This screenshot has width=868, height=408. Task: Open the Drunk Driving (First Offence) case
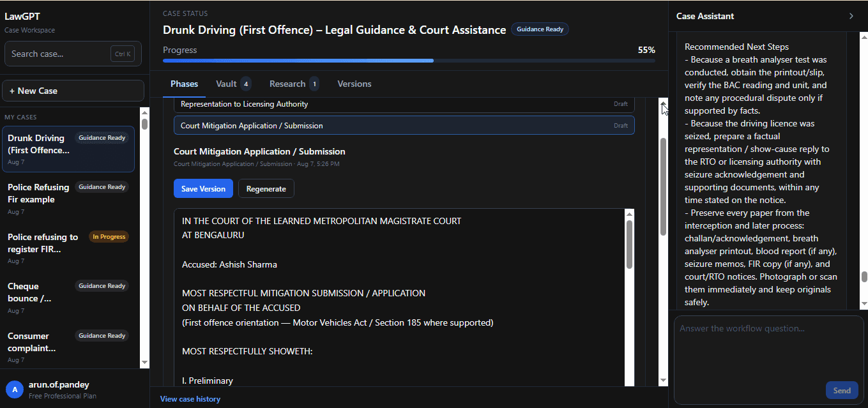tap(68, 149)
